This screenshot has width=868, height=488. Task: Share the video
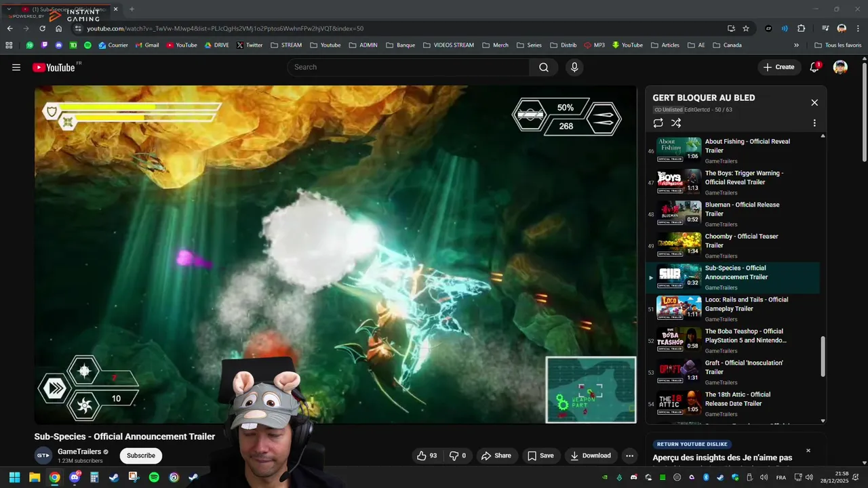click(x=496, y=455)
